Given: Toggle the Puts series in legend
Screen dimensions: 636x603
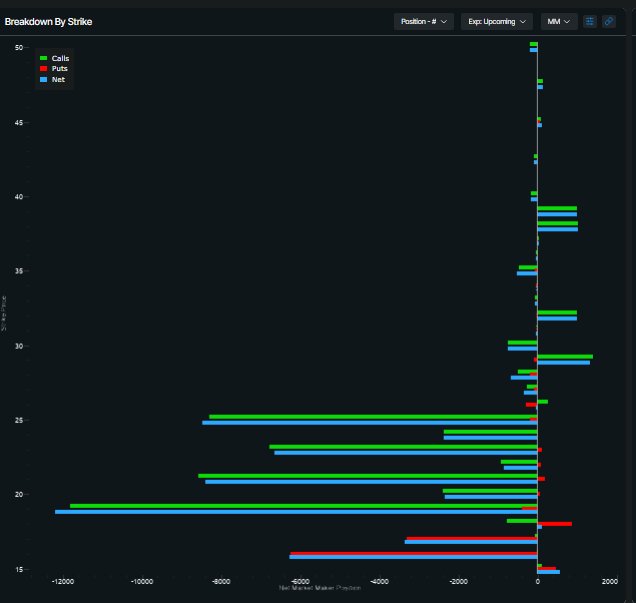Looking at the screenshot, I should [54, 69].
